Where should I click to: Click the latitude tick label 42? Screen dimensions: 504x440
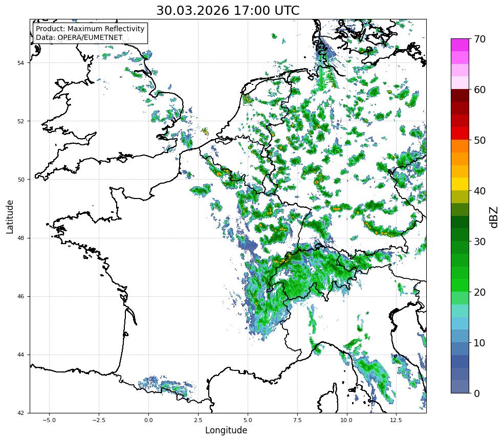20,413
